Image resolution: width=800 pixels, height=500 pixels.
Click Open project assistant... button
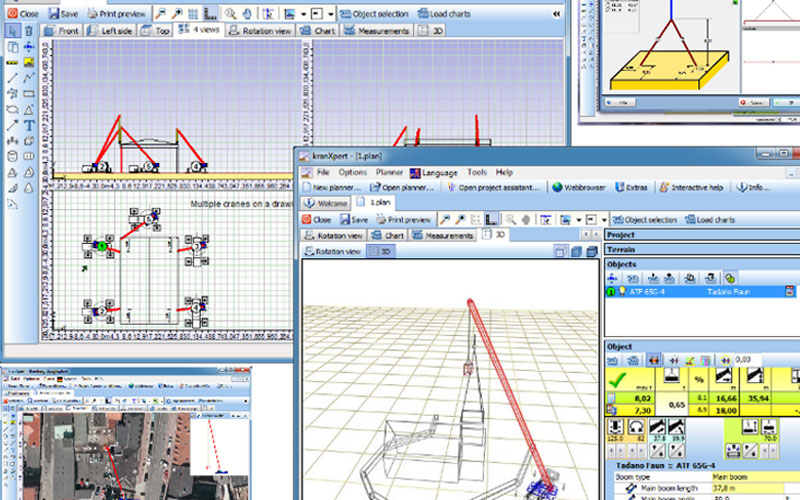(493, 187)
